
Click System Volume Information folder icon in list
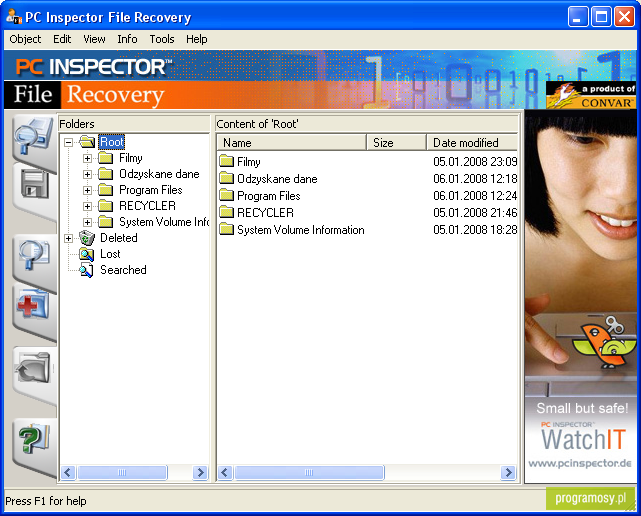coord(226,229)
